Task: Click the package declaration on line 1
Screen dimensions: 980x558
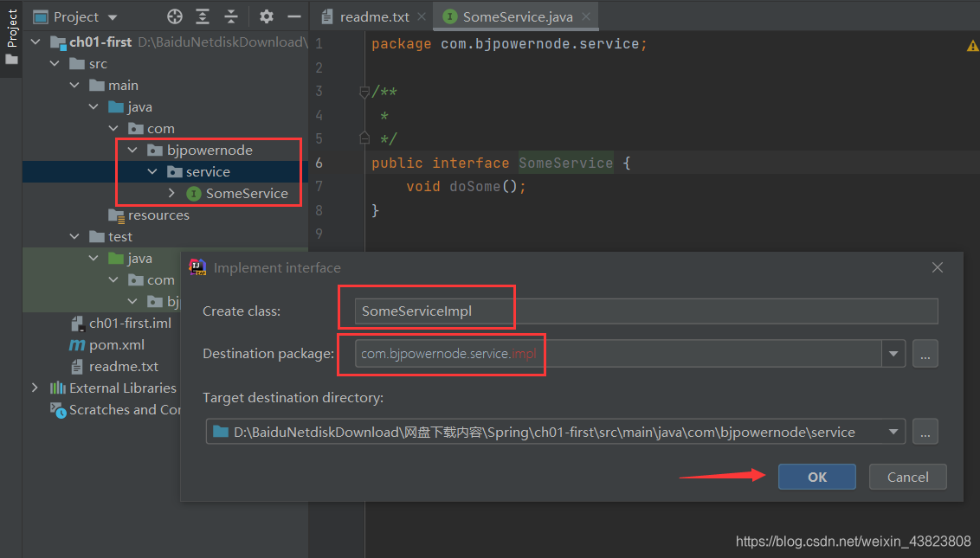Action: point(509,44)
